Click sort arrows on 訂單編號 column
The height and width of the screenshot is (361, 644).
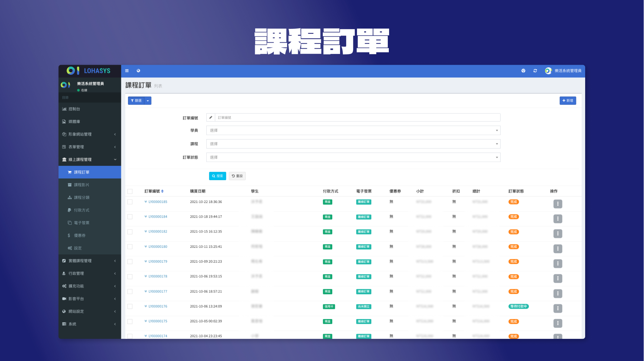pos(162,191)
